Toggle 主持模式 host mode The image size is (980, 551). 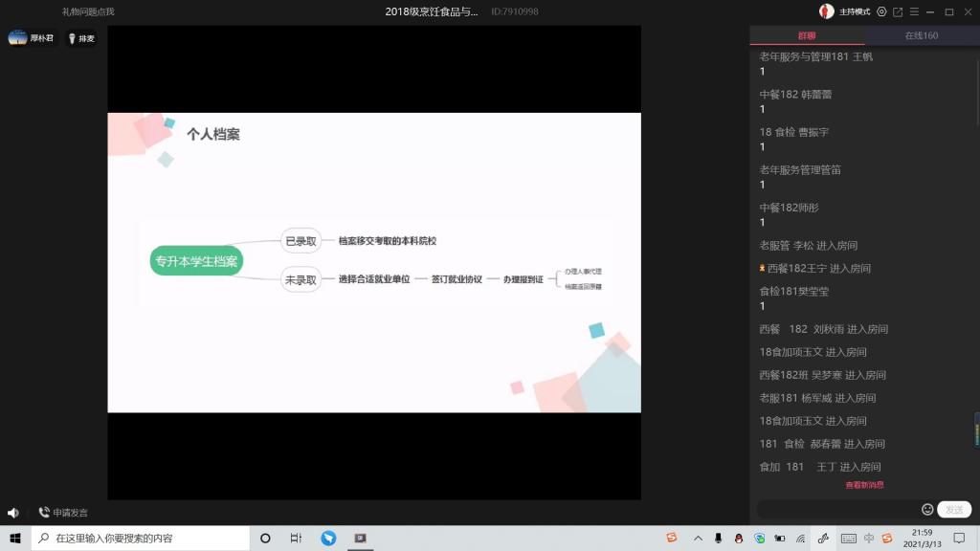point(855,11)
